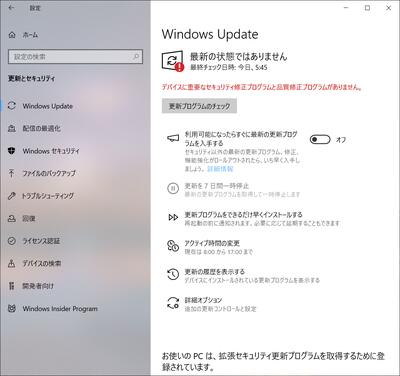
Task: Click the 最新の状態ではありません status heading
Action: [238, 56]
